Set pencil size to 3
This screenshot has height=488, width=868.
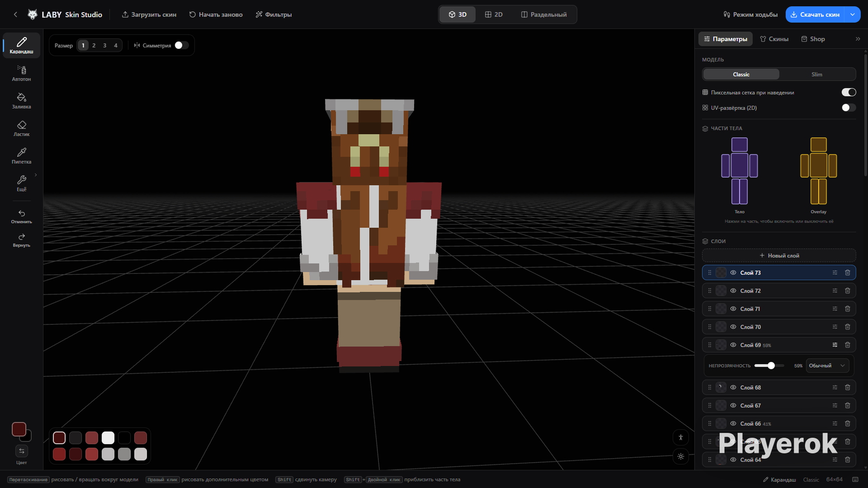coord(104,45)
